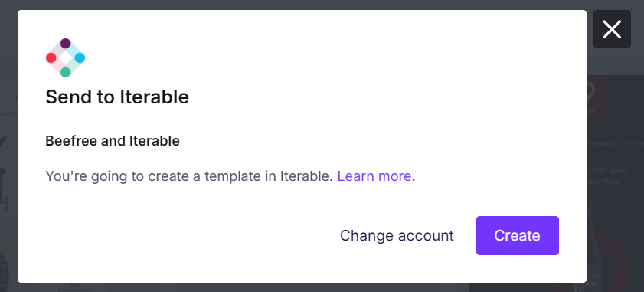
Task: Click the "Send to Iterable" dialog title
Action: 117,97
